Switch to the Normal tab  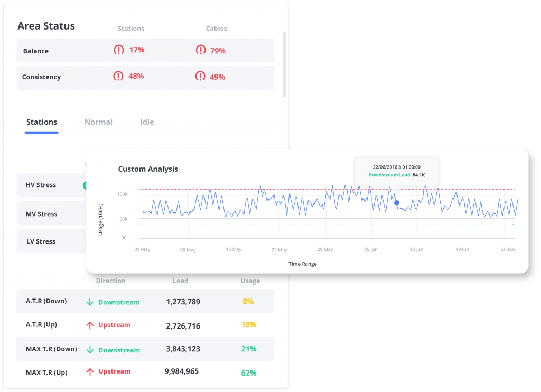coord(98,122)
